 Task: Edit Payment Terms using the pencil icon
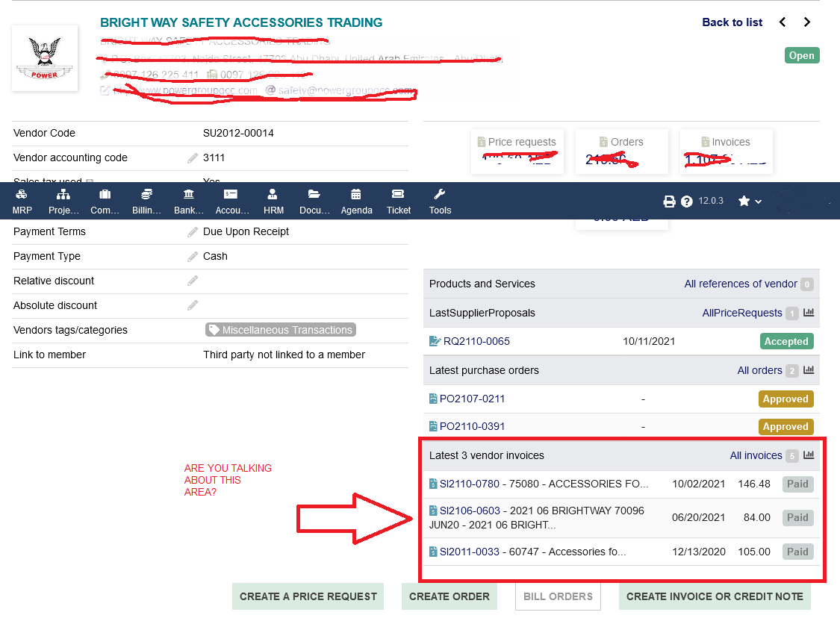coord(193,232)
